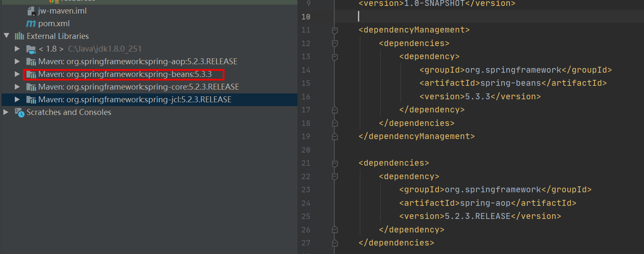
Task: Expand the spring-jcl library node
Action: point(17,99)
